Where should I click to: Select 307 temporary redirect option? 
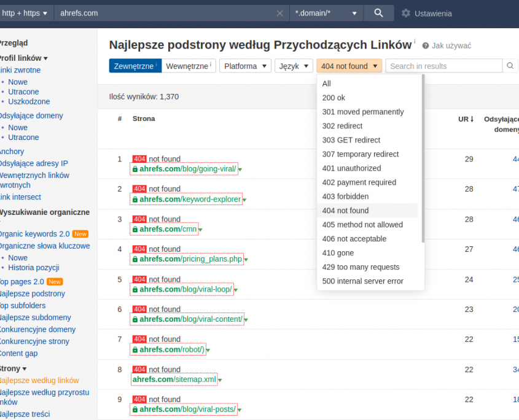[x=367, y=154]
